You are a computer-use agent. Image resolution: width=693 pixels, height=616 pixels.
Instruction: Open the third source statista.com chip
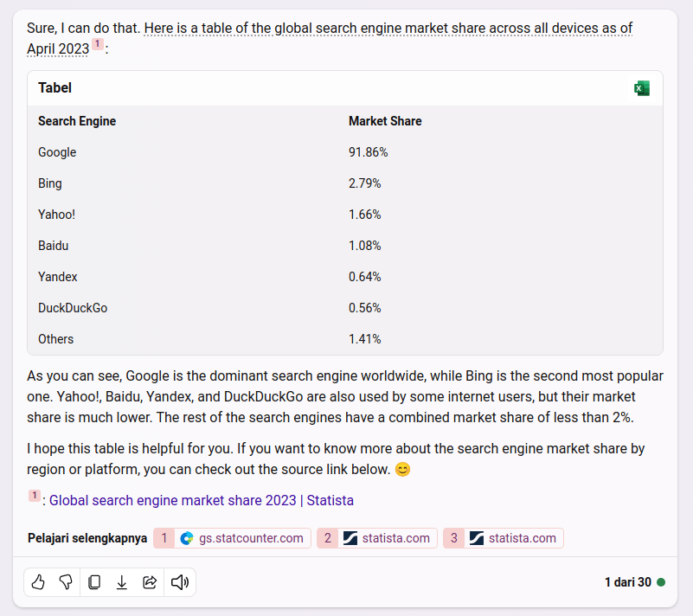click(504, 538)
